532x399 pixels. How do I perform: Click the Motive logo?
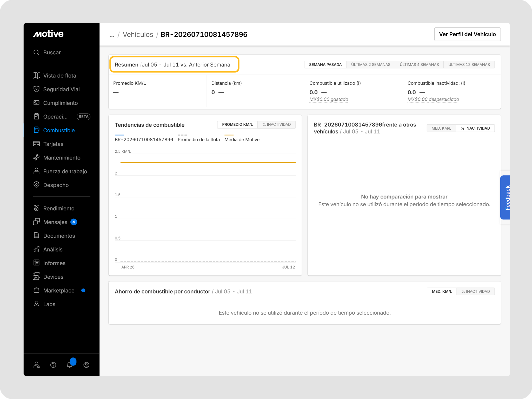(48, 34)
